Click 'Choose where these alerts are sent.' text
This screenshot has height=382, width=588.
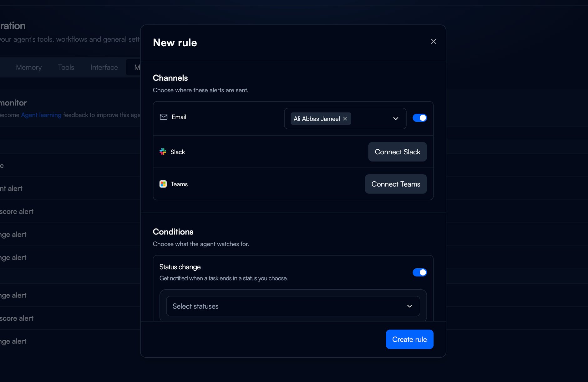tap(200, 90)
